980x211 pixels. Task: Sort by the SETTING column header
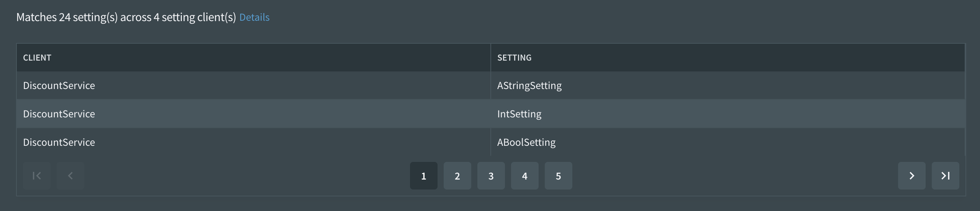(x=514, y=58)
